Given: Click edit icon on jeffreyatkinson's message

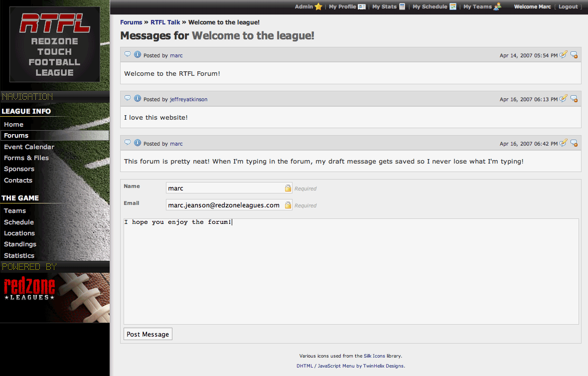Looking at the screenshot, I should click(564, 99).
